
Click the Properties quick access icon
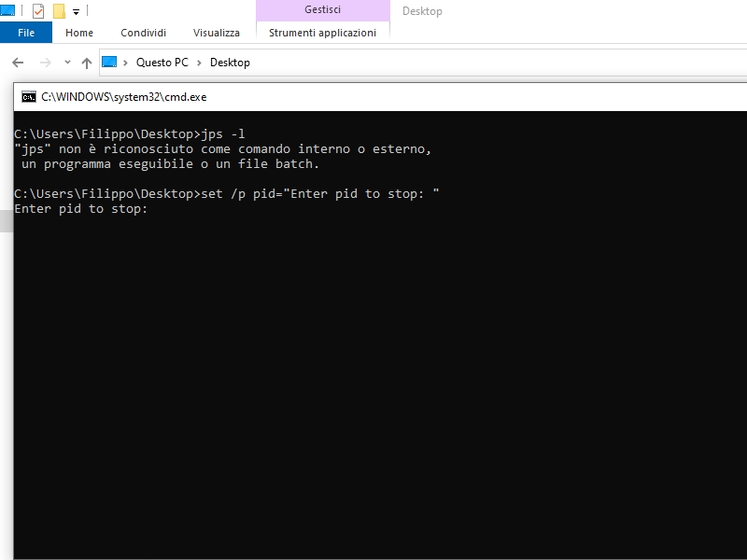click(38, 10)
